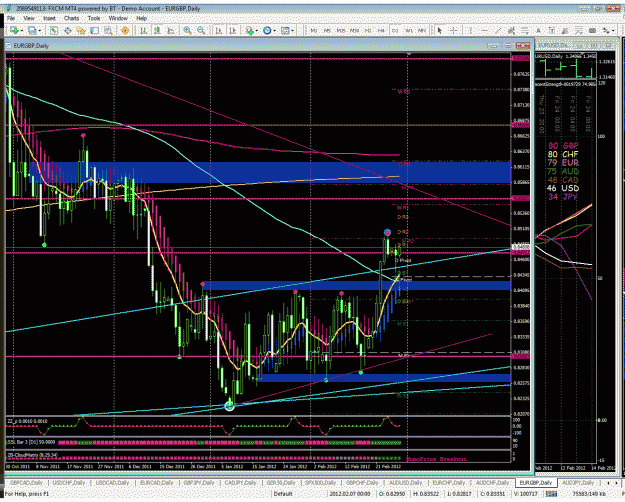625x502 pixels.
Task: Open the View menu
Action: (29, 18)
